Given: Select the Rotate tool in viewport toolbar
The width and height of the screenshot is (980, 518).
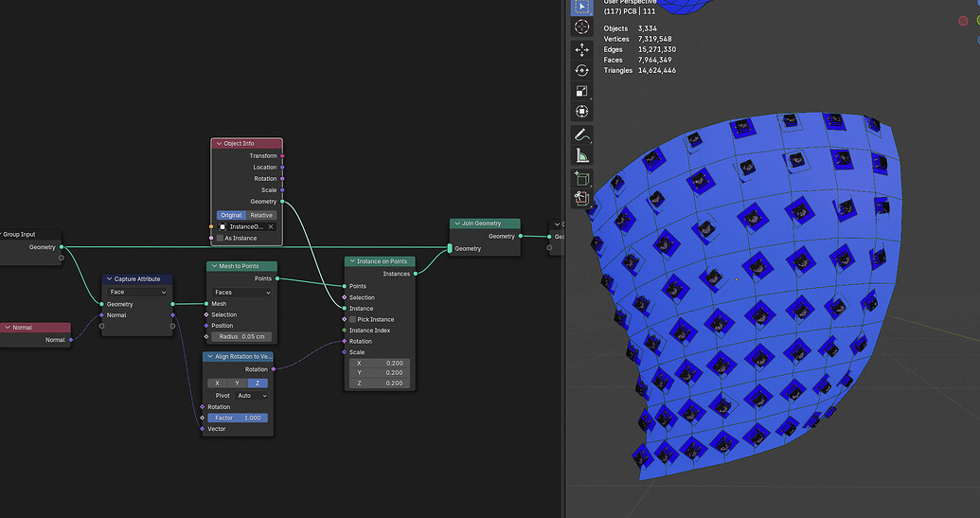Looking at the screenshot, I should (x=582, y=71).
